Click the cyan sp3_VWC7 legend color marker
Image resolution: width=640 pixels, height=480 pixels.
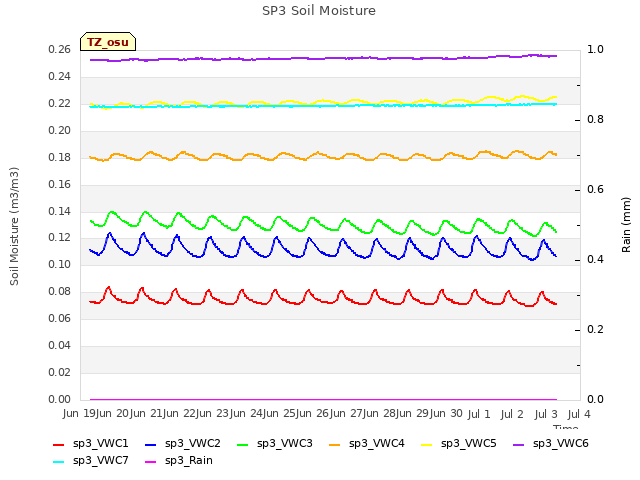click(59, 462)
